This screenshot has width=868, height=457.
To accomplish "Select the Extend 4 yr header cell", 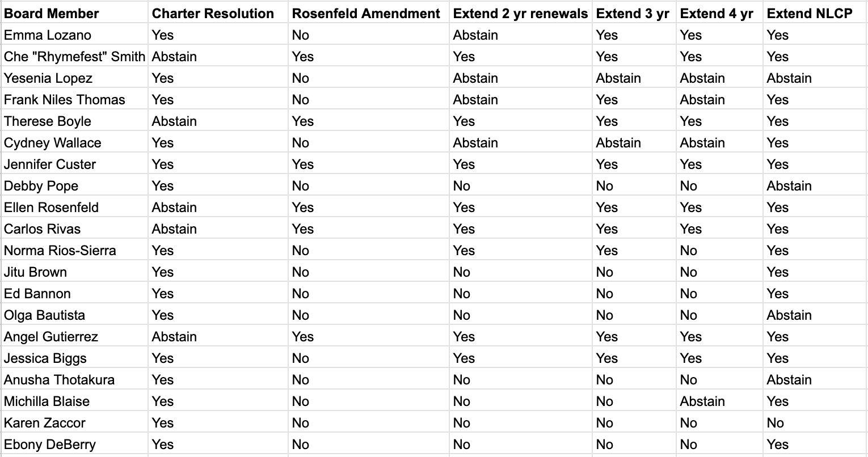I will pyautogui.click(x=720, y=13).
